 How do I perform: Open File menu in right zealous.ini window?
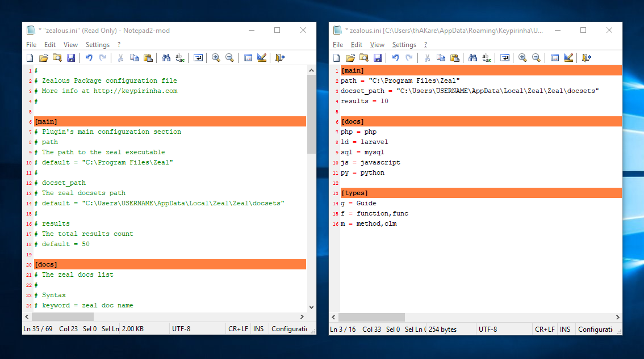[338, 45]
